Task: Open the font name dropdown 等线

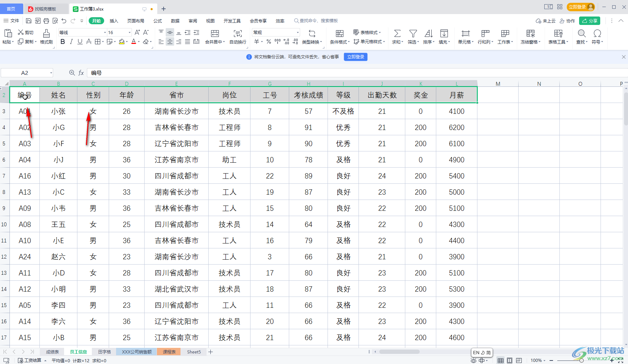Action: (105, 32)
